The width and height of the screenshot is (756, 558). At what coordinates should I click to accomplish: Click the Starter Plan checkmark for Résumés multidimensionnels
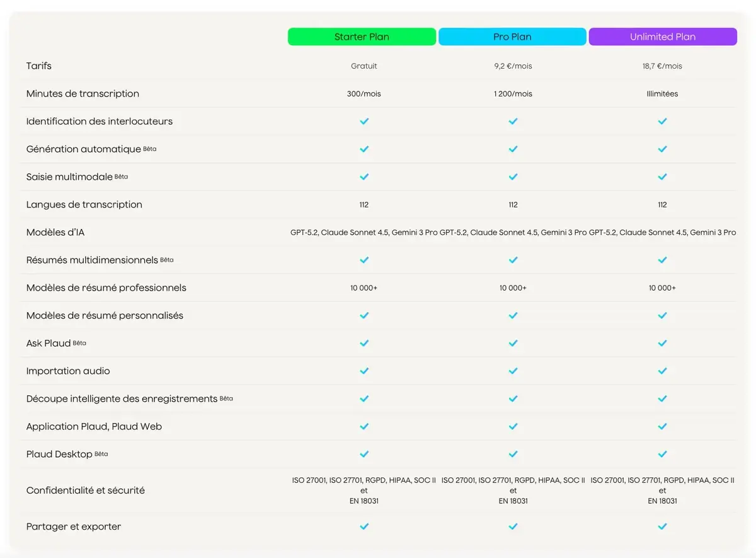pyautogui.click(x=364, y=260)
